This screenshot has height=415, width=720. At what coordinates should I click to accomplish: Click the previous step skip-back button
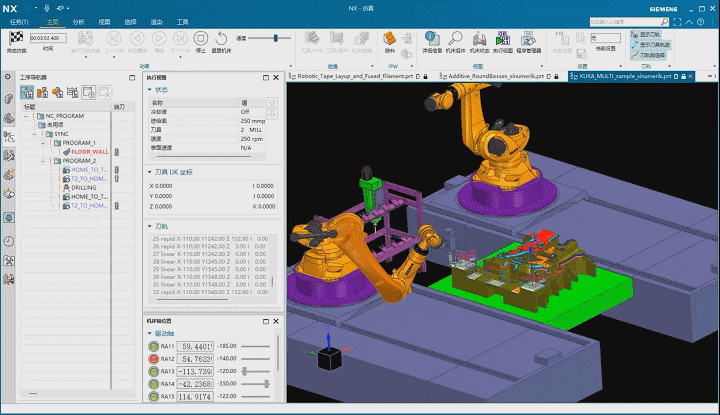[x=114, y=39]
